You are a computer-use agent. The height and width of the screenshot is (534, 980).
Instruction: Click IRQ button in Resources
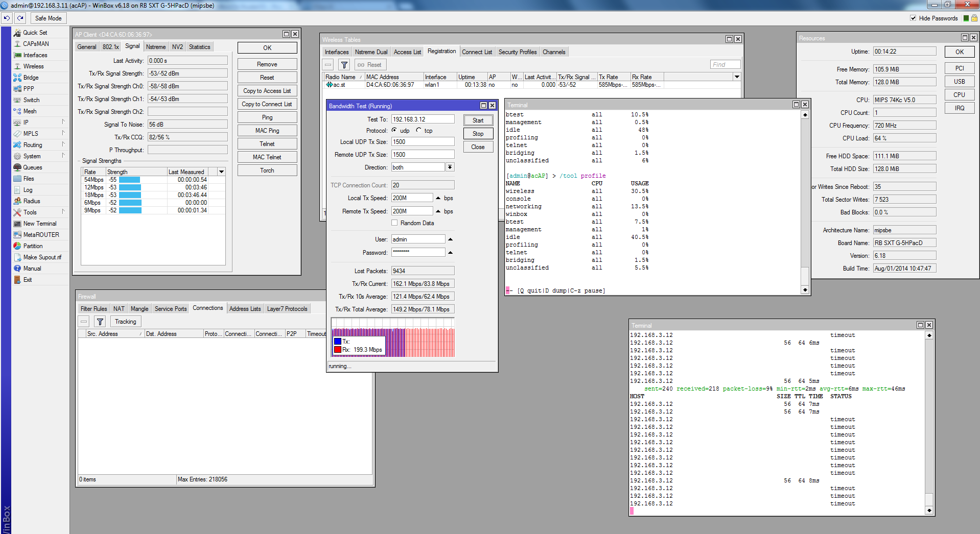[x=960, y=108]
